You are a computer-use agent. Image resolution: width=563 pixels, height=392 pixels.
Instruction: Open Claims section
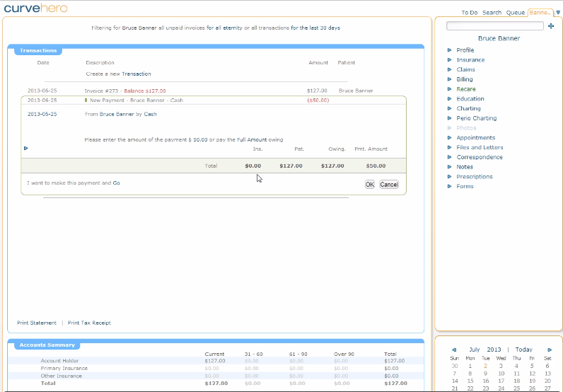pyautogui.click(x=465, y=69)
